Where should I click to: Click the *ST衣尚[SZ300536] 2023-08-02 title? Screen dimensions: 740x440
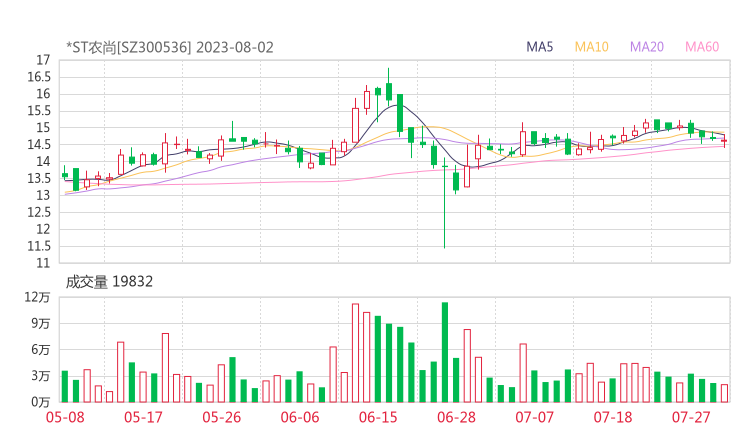[x=170, y=47]
